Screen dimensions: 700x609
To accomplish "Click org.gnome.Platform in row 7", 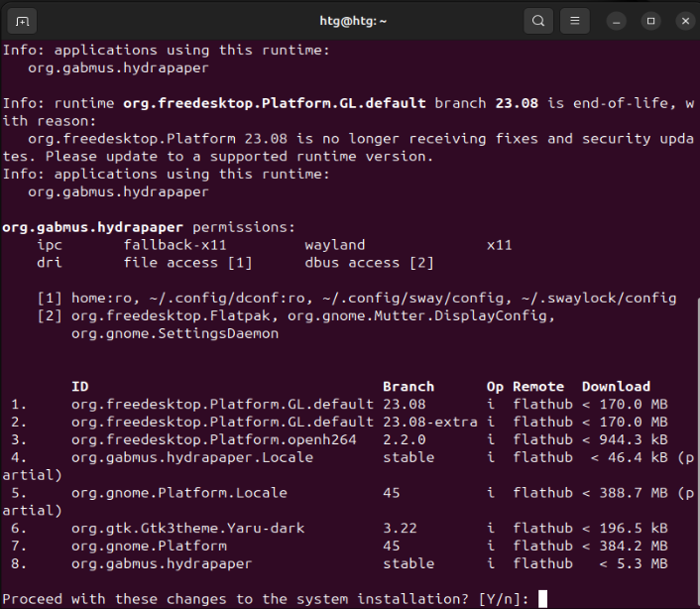I will [x=149, y=547].
